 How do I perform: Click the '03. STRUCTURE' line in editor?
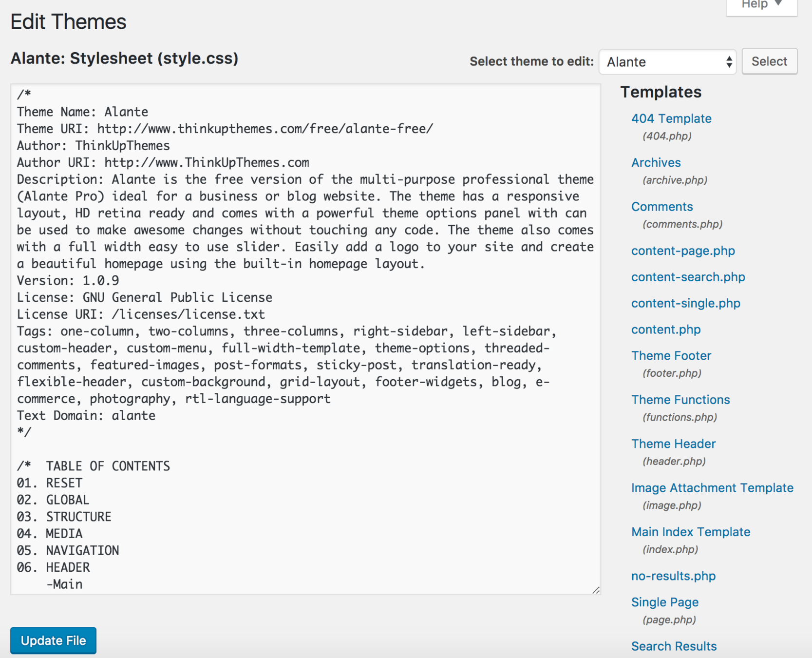[64, 517]
